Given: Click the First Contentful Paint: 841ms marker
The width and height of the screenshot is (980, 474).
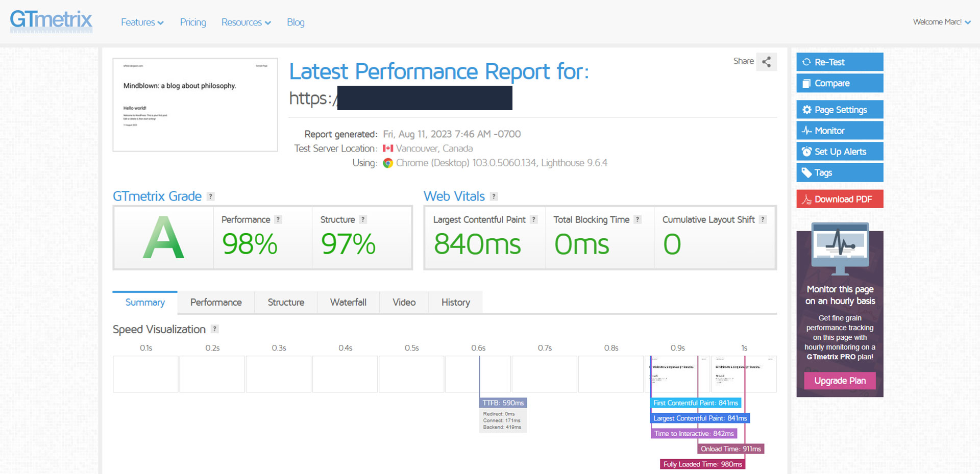Looking at the screenshot, I should click(696, 403).
